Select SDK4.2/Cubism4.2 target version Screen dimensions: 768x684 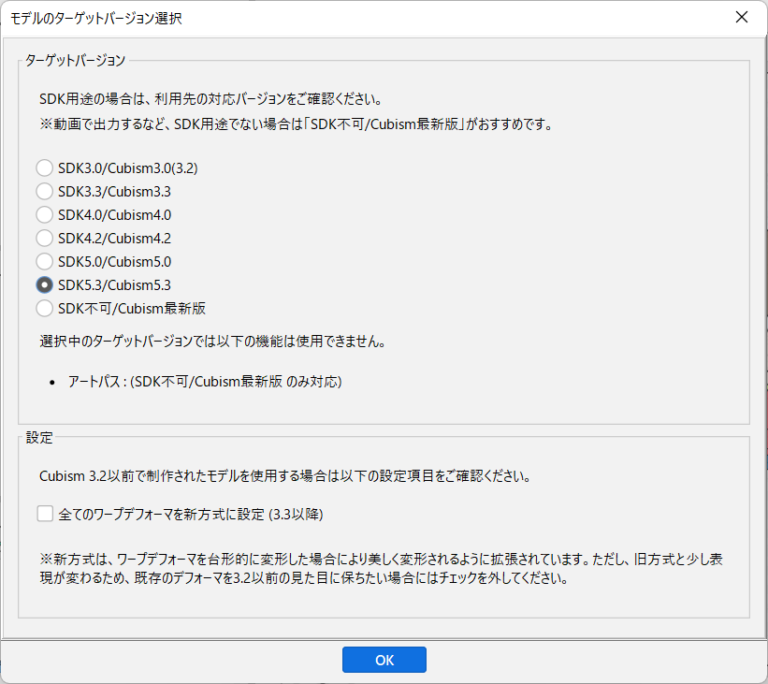point(45,238)
